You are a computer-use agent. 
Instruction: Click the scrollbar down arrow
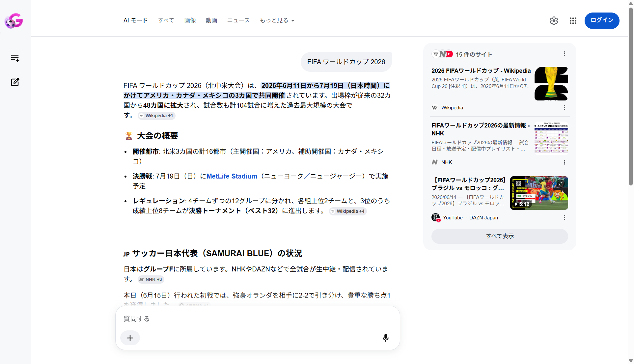[x=631, y=361]
